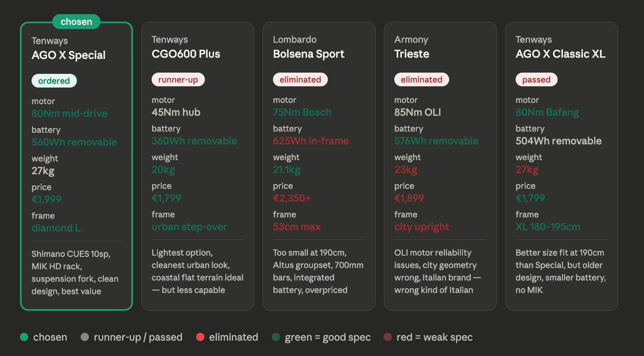644x356 pixels.
Task: Click the eliminated pill on Armony Trieste
Action: [x=422, y=80]
